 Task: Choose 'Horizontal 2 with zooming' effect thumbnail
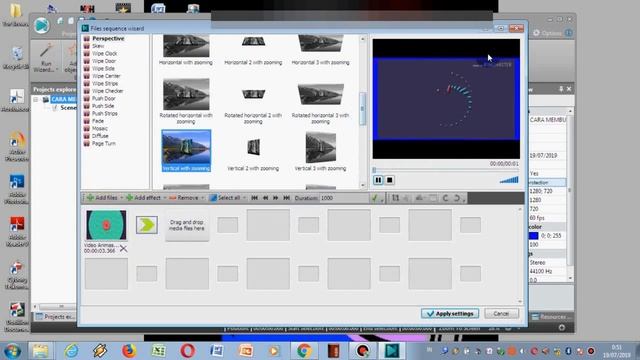click(253, 42)
